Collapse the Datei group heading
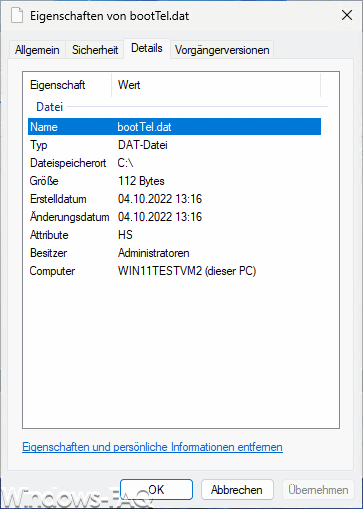Screen dimensions: 363x509 50,107
